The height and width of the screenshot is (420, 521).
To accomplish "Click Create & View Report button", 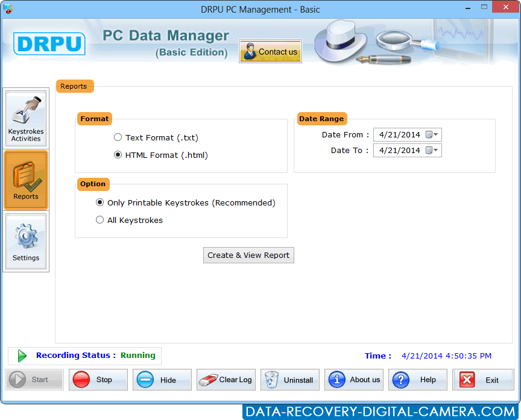I will [248, 255].
